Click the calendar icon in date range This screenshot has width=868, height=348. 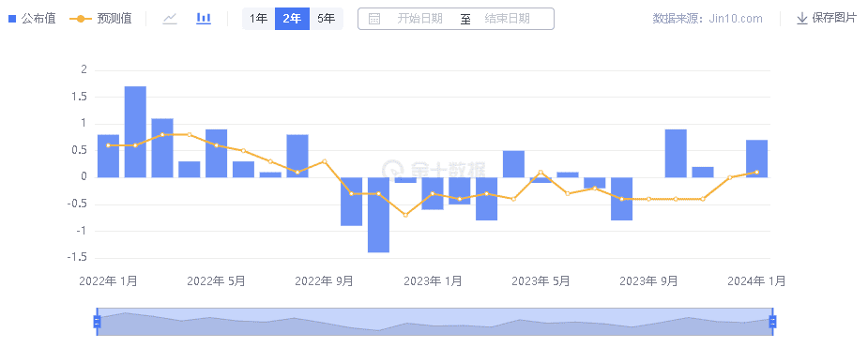pyautogui.click(x=374, y=19)
